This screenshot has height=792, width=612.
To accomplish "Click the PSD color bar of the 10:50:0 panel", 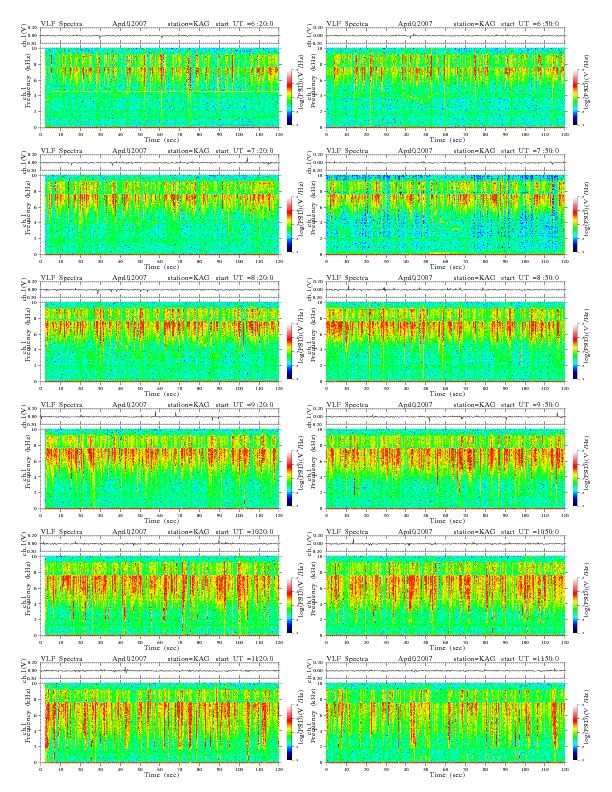I will [x=576, y=605].
